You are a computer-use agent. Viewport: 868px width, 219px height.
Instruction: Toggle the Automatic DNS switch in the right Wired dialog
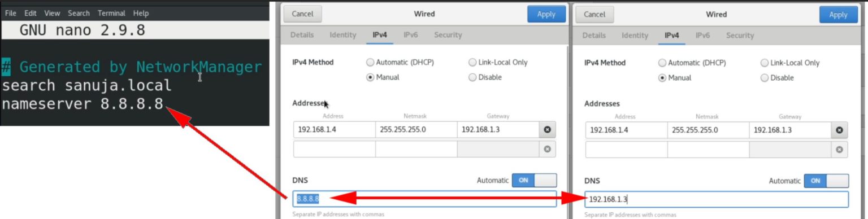(x=826, y=181)
